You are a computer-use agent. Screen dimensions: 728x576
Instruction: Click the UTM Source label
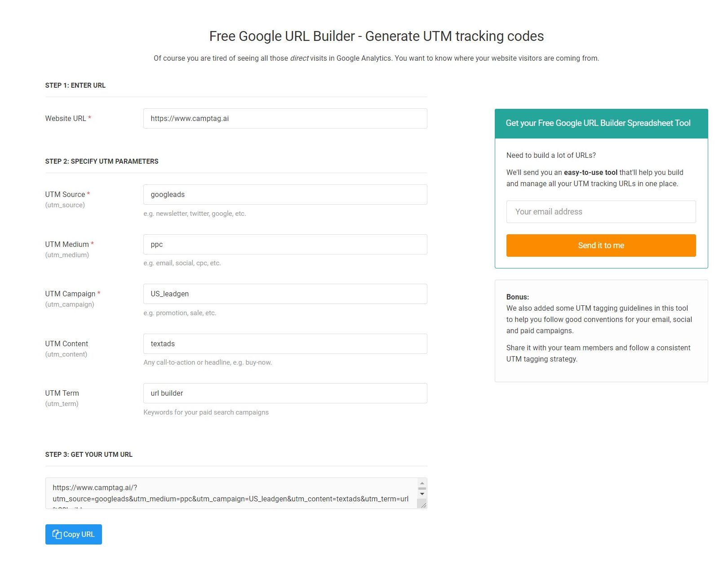pos(65,194)
